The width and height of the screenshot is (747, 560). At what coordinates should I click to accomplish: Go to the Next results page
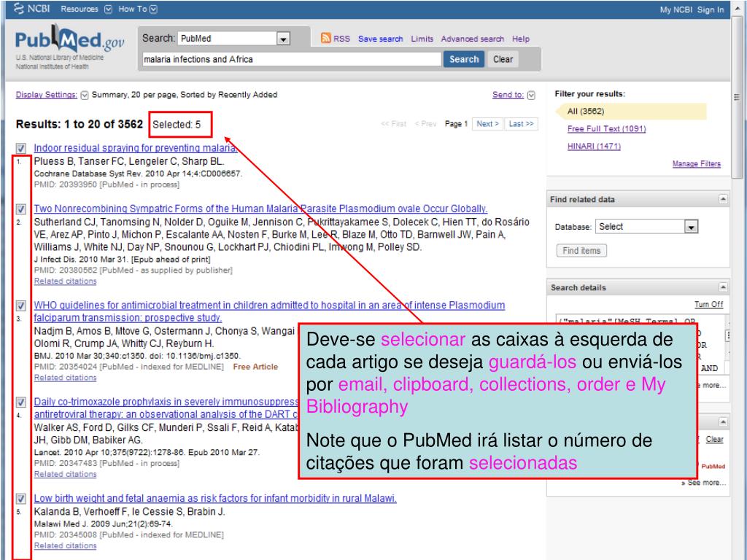click(487, 124)
